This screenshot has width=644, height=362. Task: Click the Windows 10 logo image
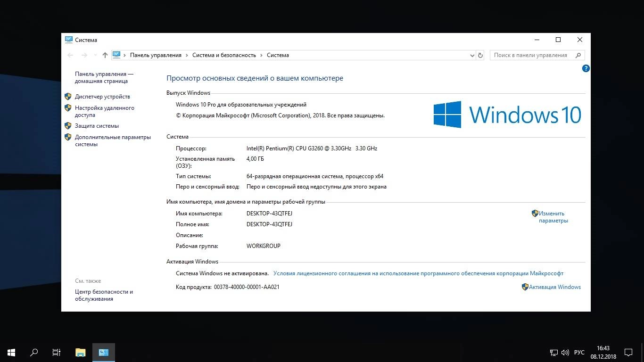coord(507,115)
